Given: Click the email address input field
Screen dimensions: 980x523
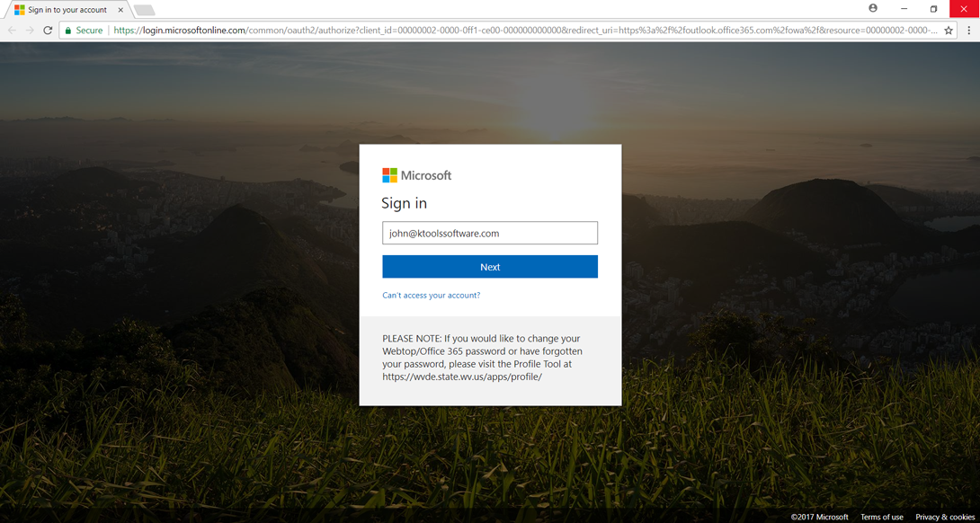Looking at the screenshot, I should pos(489,233).
